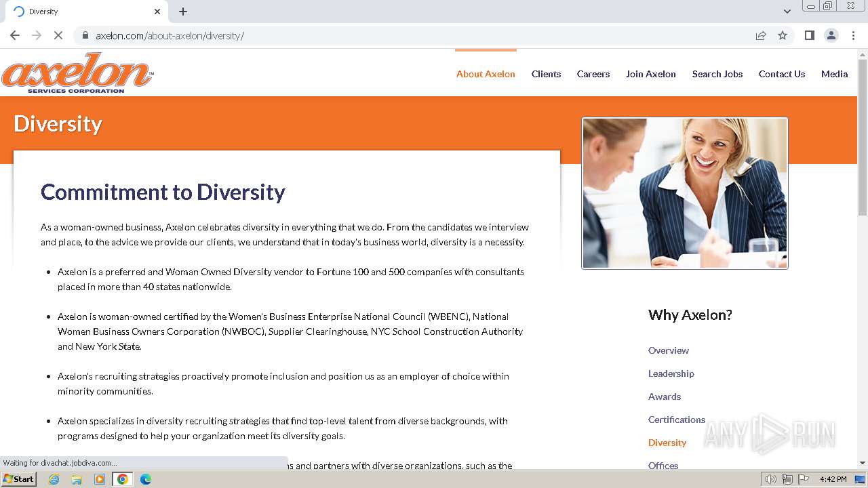This screenshot has width=868, height=488.
Task: Open the Join Axelon menu item
Action: click(x=651, y=74)
